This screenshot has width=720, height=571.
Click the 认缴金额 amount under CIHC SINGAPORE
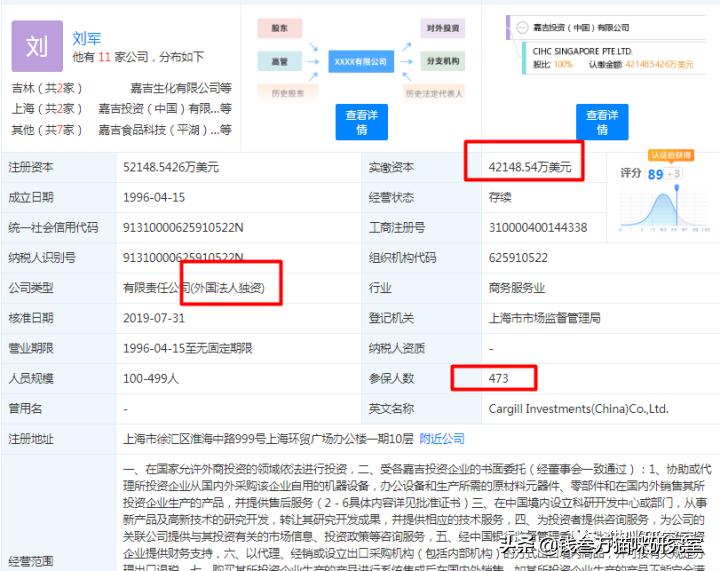659,64
